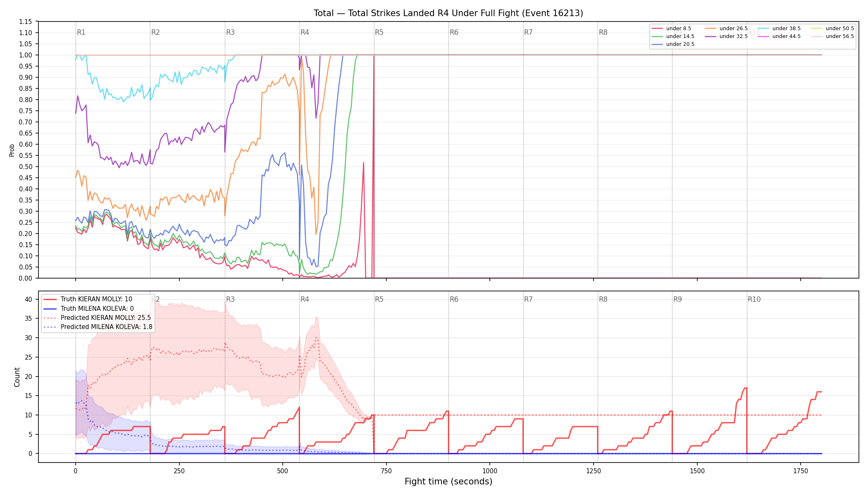Select the 'under 56.5' legend label

pos(840,36)
